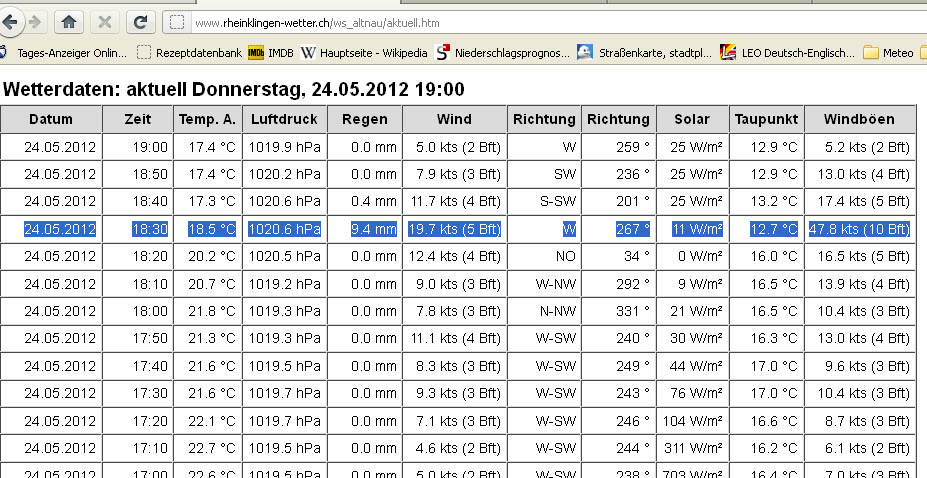Click the page heading Wetterdaten aktuell Donnerstag

pyautogui.click(x=234, y=89)
